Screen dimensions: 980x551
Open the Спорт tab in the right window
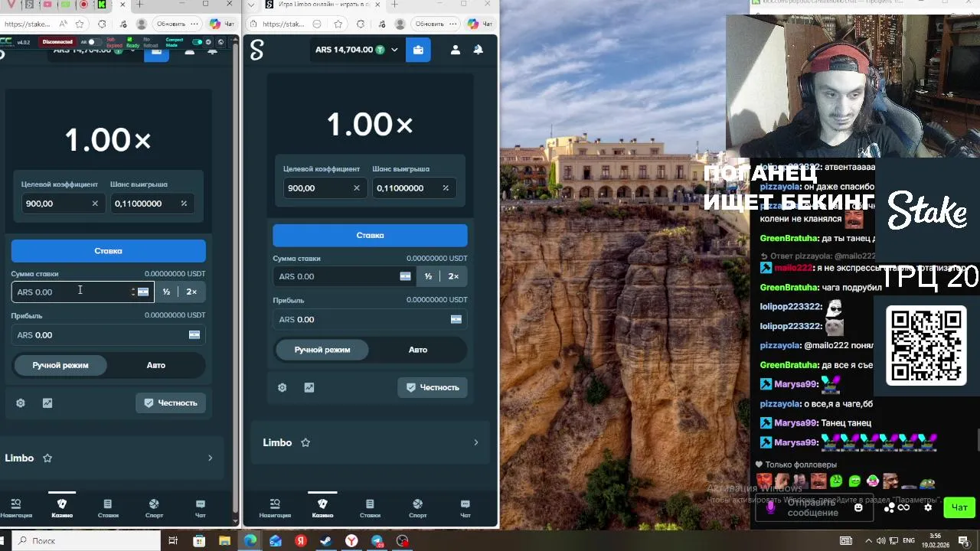(417, 508)
